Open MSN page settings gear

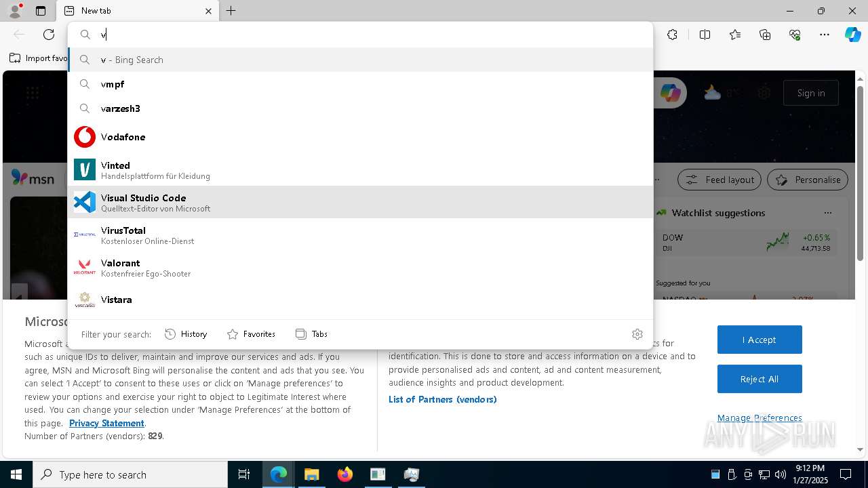[764, 93]
